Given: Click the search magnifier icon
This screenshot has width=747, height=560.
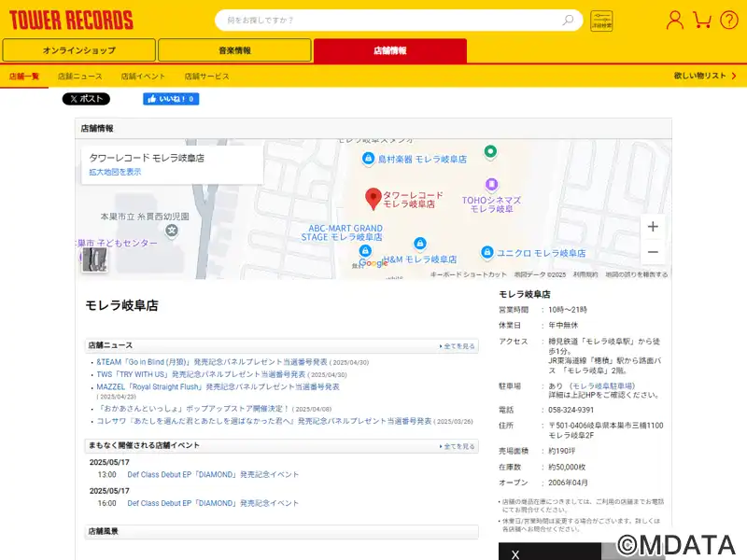Looking at the screenshot, I should coord(568,20).
